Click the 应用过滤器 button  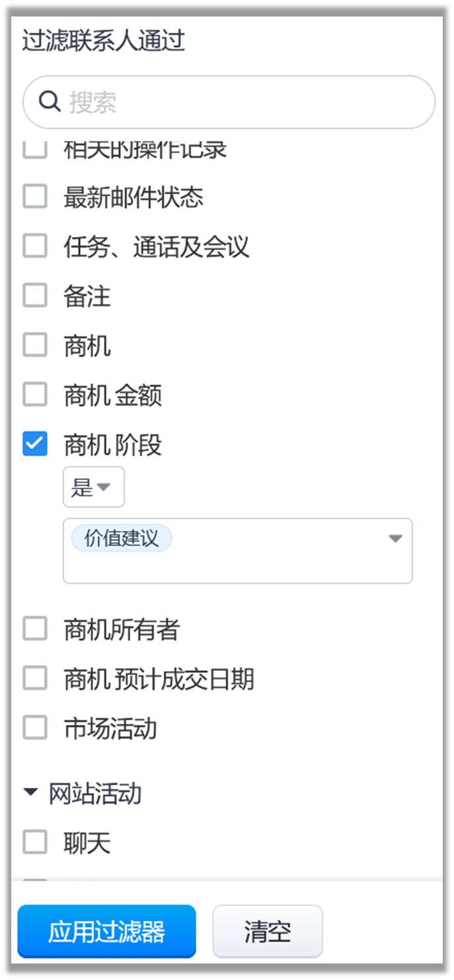click(x=106, y=931)
